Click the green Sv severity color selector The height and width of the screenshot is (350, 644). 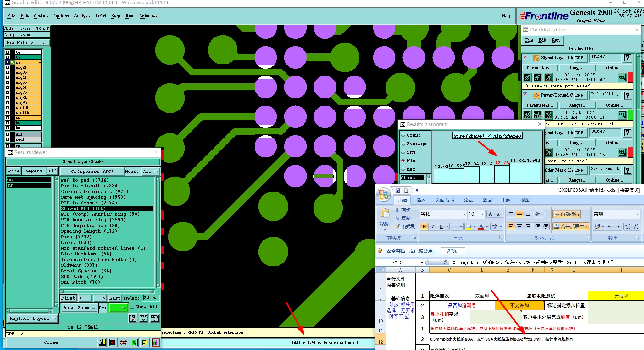click(x=118, y=308)
